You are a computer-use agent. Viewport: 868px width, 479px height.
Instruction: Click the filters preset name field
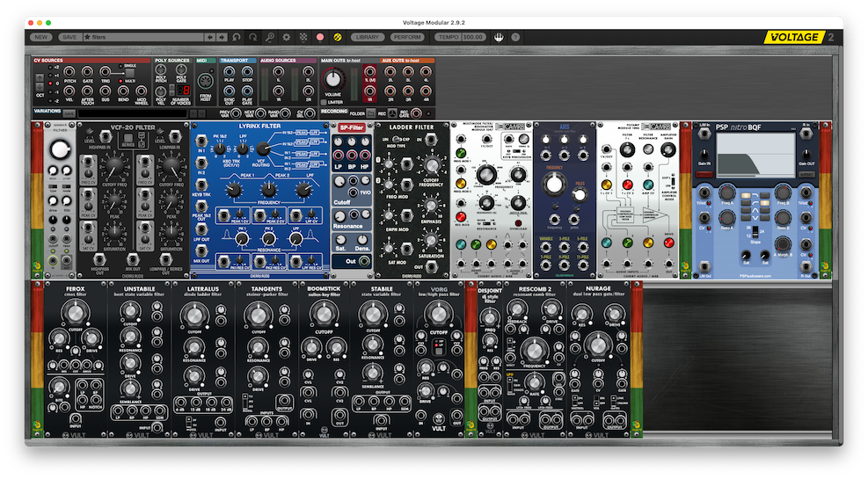(142, 37)
